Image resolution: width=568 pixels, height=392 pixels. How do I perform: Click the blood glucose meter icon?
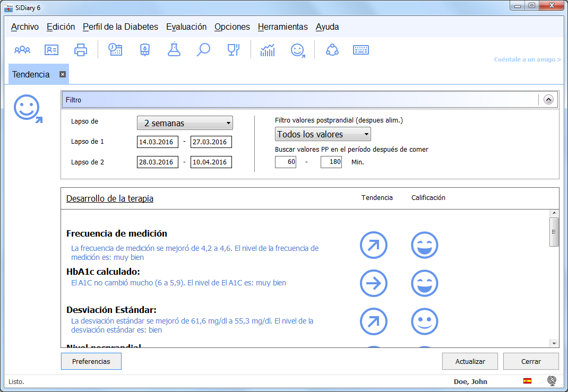coord(144,50)
